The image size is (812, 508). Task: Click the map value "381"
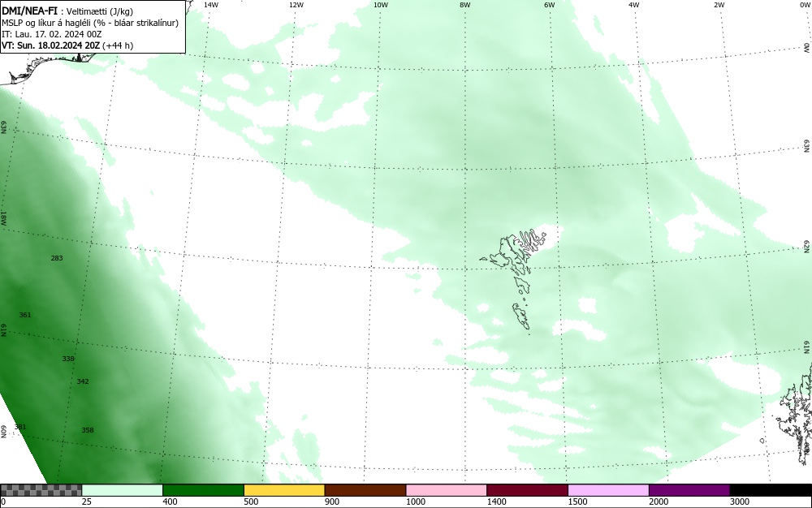[20, 427]
